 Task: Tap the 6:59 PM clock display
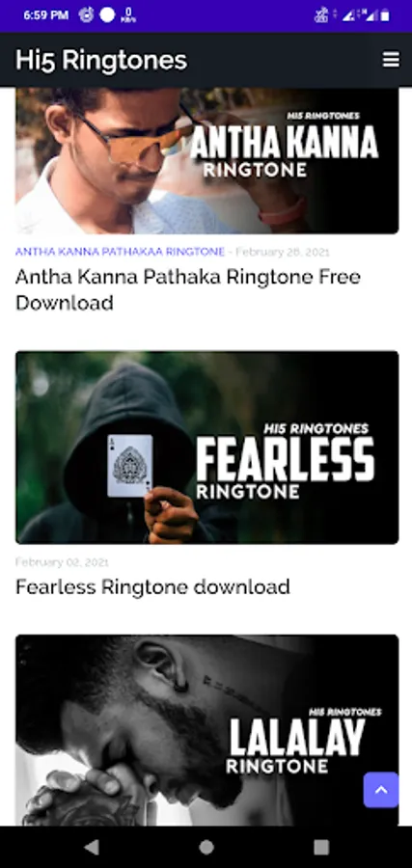pos(46,15)
